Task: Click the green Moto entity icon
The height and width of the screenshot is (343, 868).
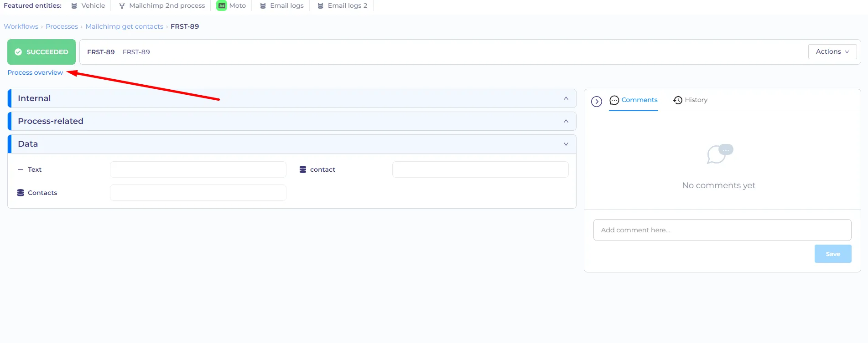Action: click(x=222, y=5)
